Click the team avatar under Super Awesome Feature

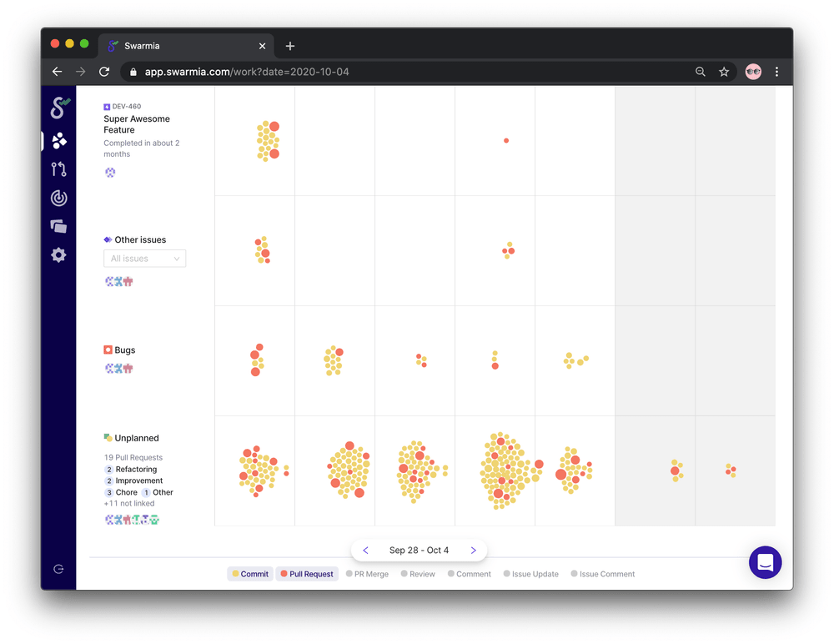click(109, 172)
